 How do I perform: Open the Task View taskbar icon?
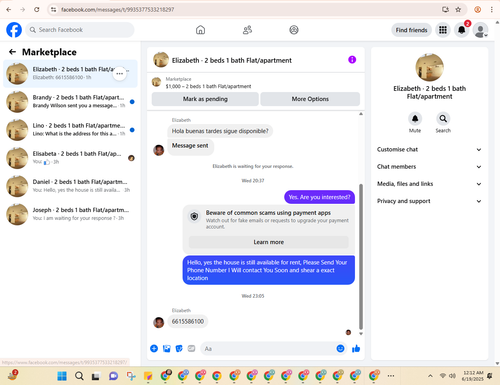pos(96,376)
